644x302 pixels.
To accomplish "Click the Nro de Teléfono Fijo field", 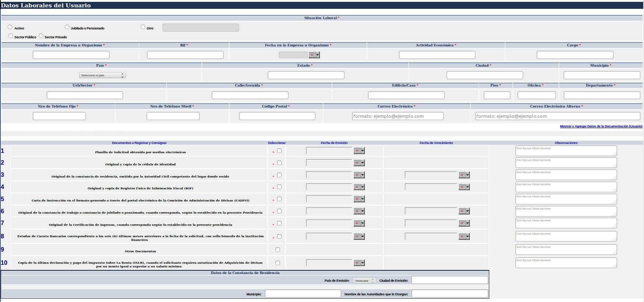I will tap(59, 116).
